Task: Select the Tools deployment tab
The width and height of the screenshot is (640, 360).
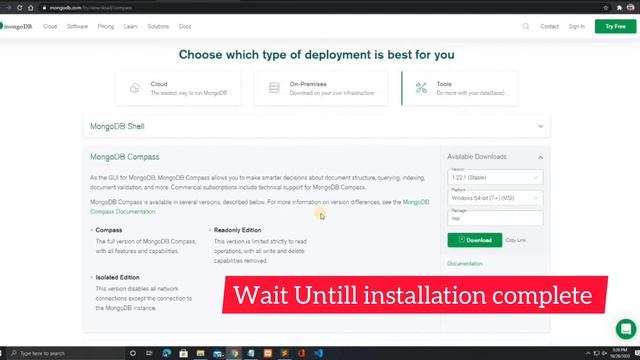Action: (460, 88)
